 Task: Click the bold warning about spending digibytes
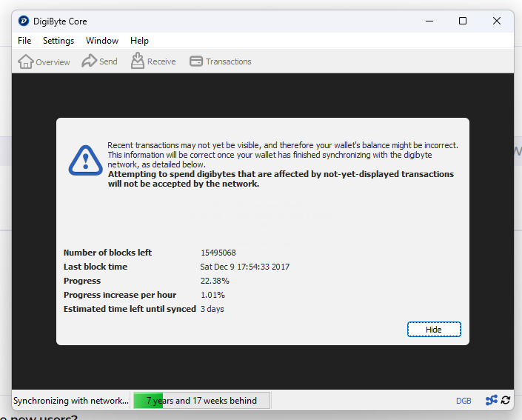coord(281,179)
